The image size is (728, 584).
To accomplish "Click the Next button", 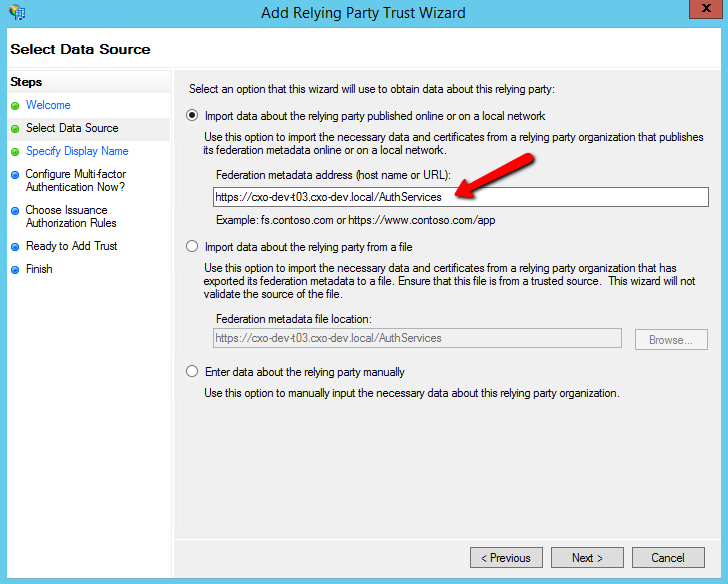I will [x=587, y=557].
